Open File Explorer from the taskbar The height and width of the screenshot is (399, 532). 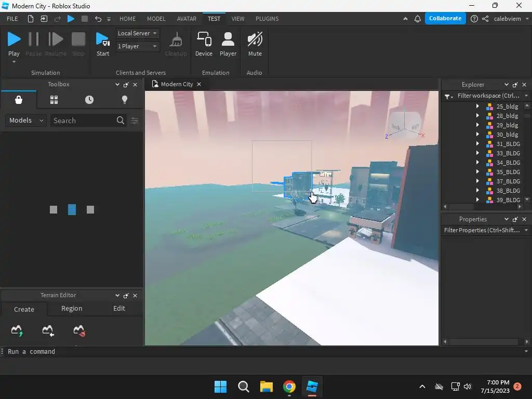267,387
